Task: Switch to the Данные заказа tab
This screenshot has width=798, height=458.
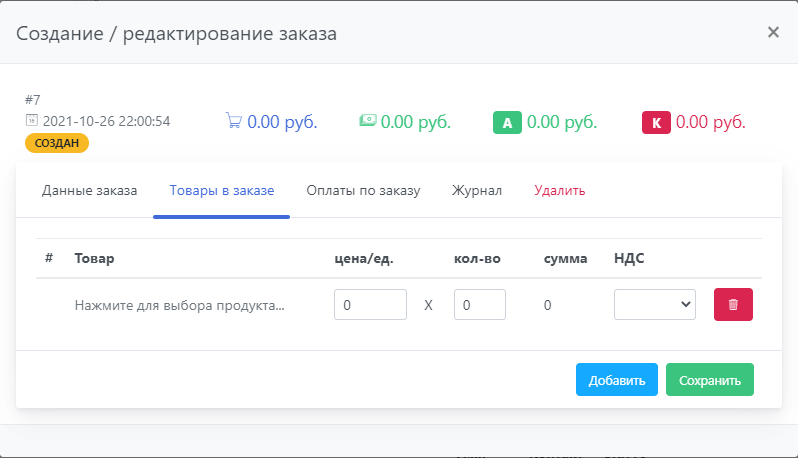Action: click(89, 190)
